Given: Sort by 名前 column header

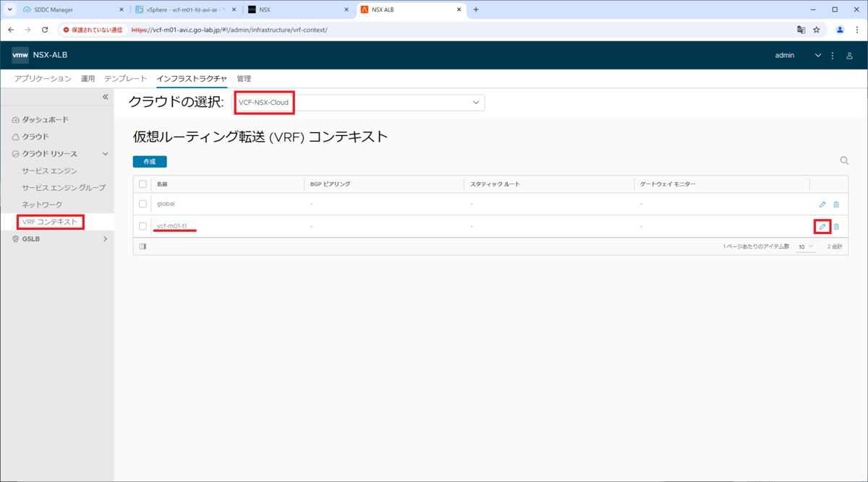Looking at the screenshot, I should (162, 184).
